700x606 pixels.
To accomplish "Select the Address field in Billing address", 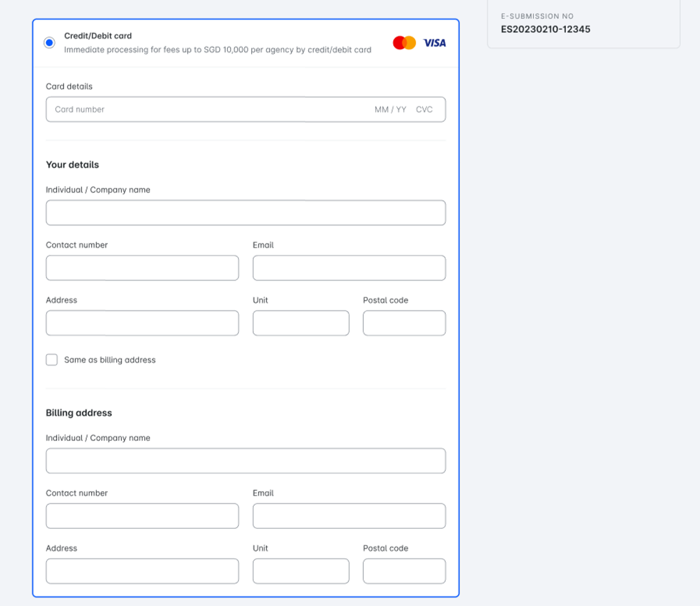I will pyautogui.click(x=142, y=571).
